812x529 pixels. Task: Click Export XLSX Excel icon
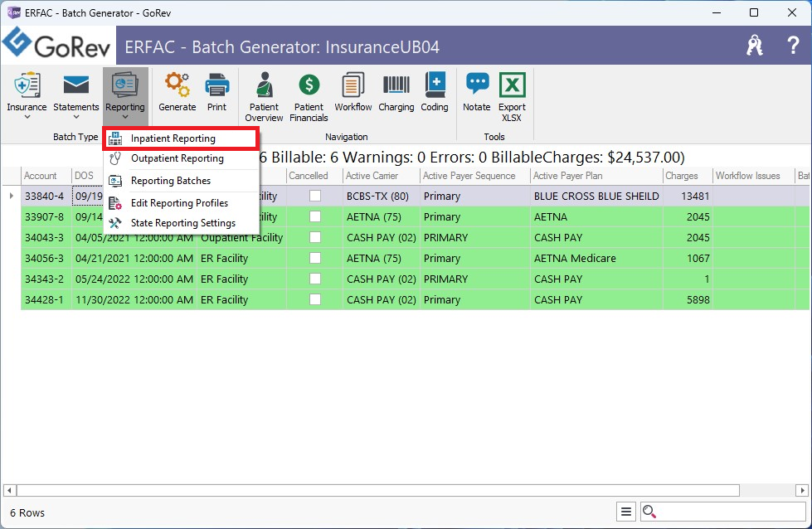click(512, 85)
